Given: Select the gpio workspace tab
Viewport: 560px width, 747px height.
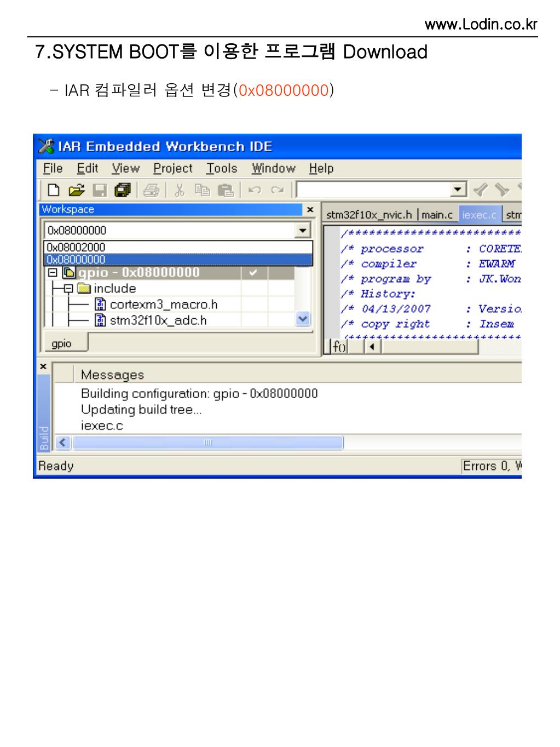Looking at the screenshot, I should tap(65, 343).
